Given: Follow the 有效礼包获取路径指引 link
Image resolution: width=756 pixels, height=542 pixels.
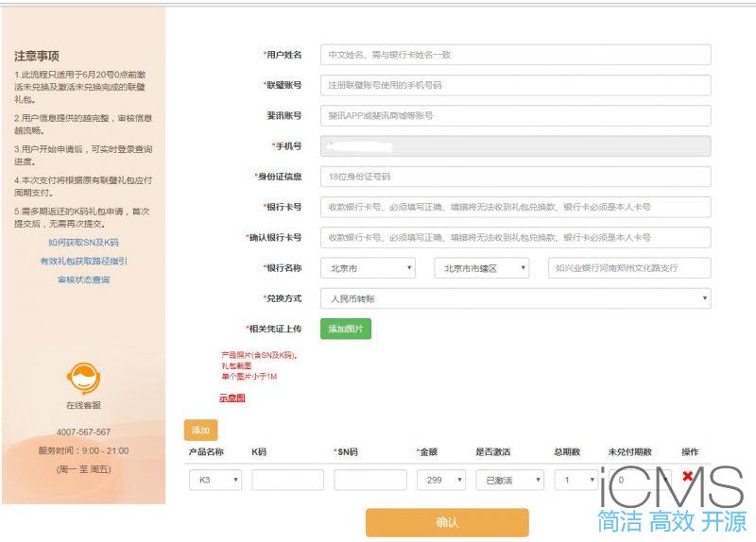Looking at the screenshot, I should point(83,261).
